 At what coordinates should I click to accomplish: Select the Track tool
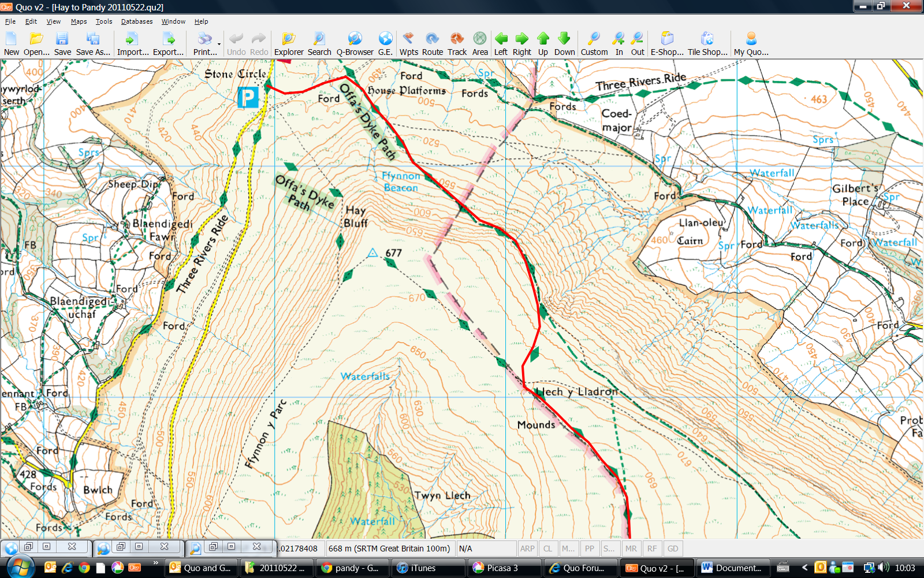457,42
